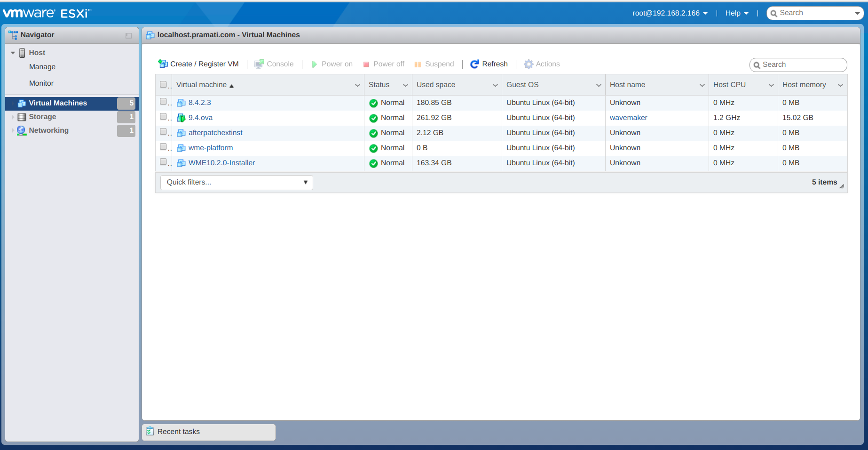868x450 pixels.
Task: Collapse the Host tree node
Action: click(13, 53)
